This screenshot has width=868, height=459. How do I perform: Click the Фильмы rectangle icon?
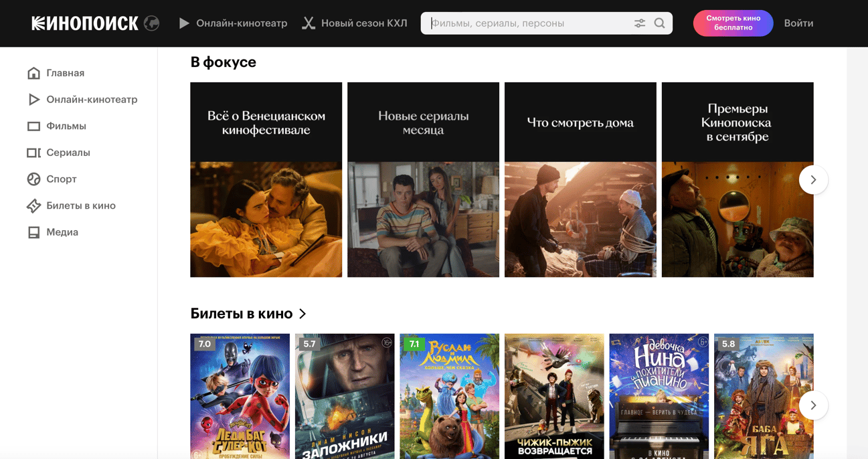point(33,126)
